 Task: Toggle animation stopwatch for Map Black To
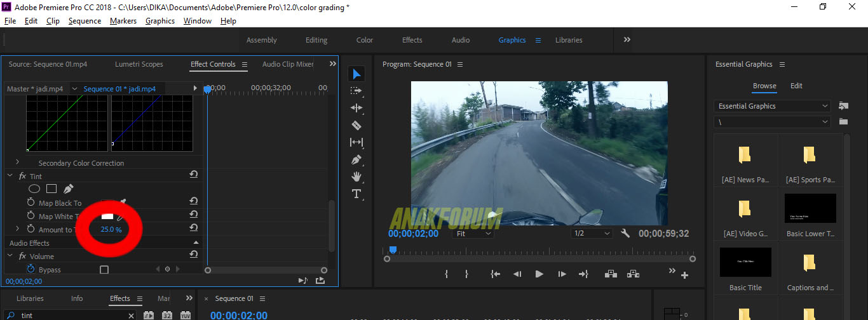point(31,203)
